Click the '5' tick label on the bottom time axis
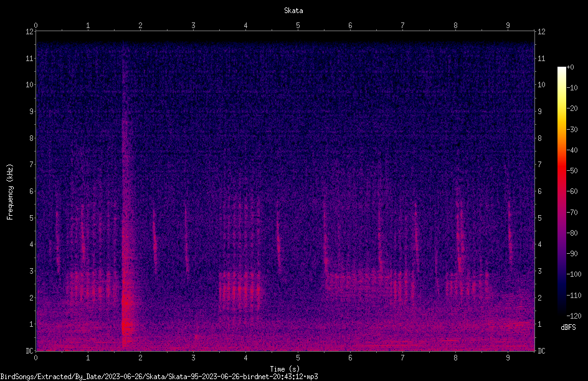Image resolution: width=588 pixels, height=381 pixels. (x=298, y=358)
